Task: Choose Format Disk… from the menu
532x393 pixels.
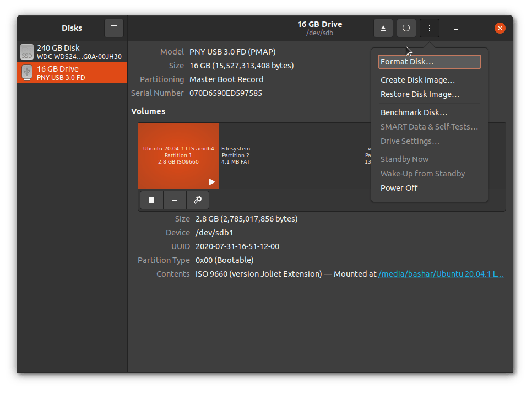Action: click(429, 62)
